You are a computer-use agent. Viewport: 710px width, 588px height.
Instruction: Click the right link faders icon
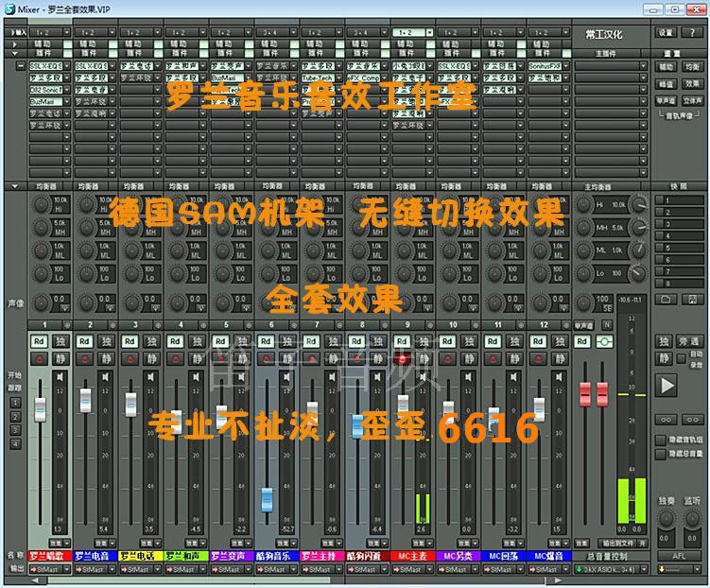(x=693, y=420)
